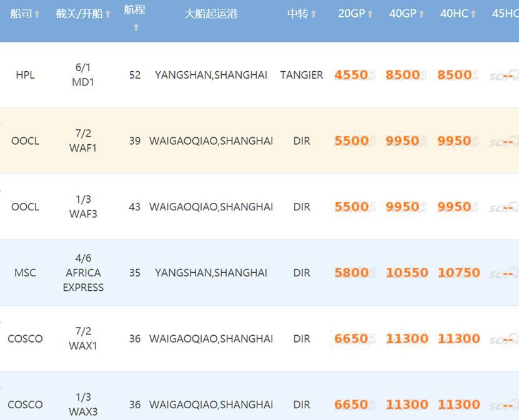519x420 pixels.
Task: Select YANGSHAN,SHANGHAI in the MSC row
Action: click(211, 273)
